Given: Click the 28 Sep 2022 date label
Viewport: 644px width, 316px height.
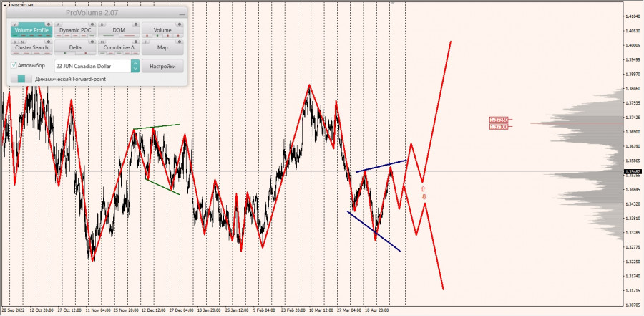Looking at the screenshot, I should tap(12, 310).
